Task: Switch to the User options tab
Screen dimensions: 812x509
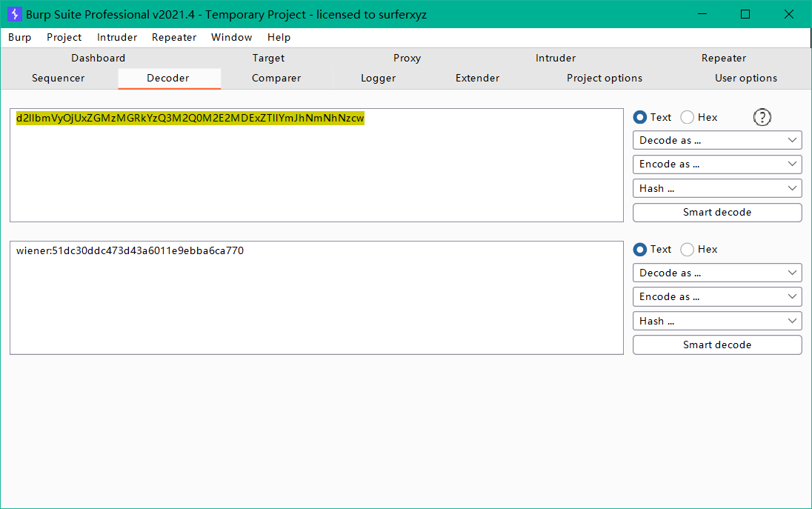Action: click(x=746, y=79)
